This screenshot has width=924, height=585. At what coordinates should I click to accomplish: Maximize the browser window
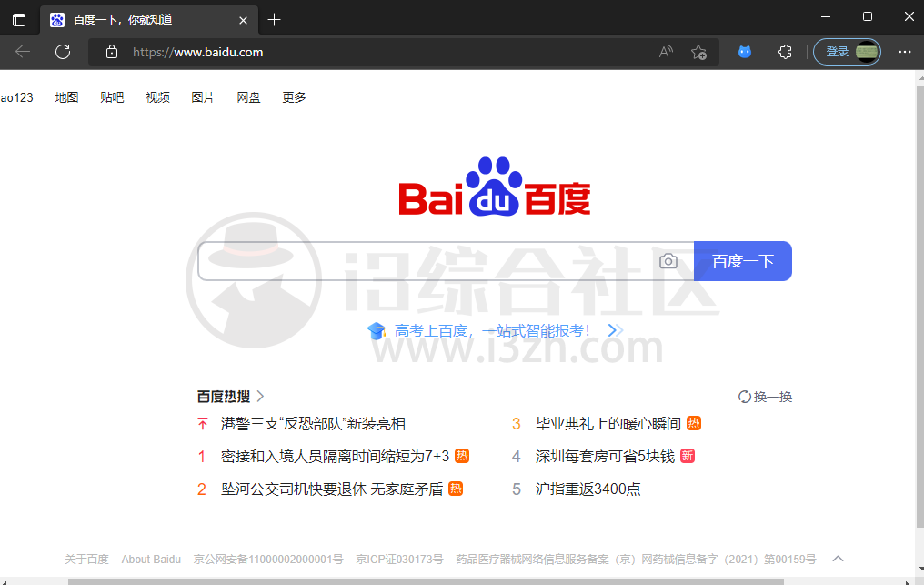[868, 16]
